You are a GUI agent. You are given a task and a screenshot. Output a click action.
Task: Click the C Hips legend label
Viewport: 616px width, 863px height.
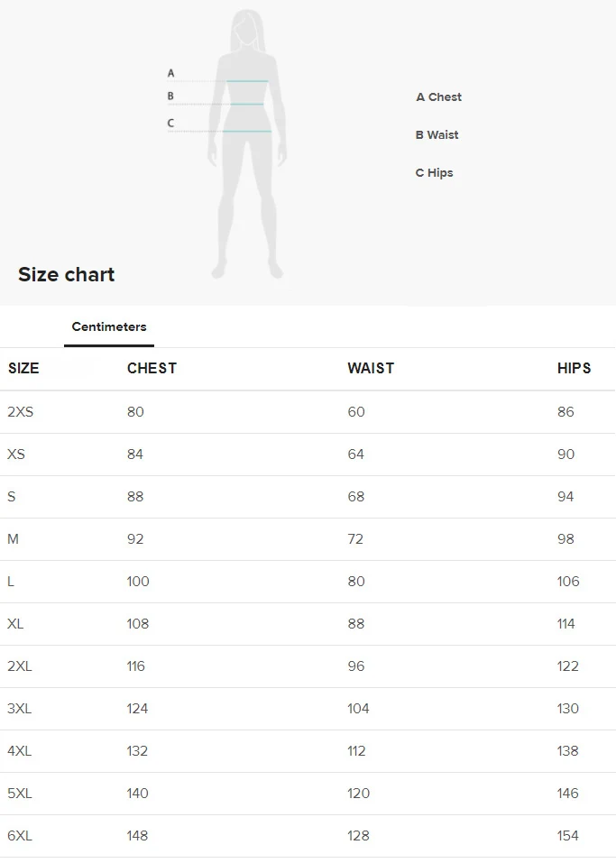[435, 173]
